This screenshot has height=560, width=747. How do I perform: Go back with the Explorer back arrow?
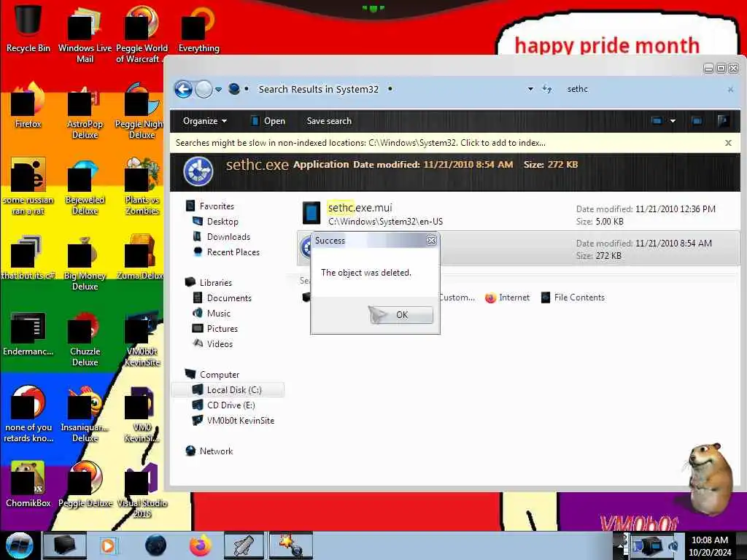coord(183,89)
